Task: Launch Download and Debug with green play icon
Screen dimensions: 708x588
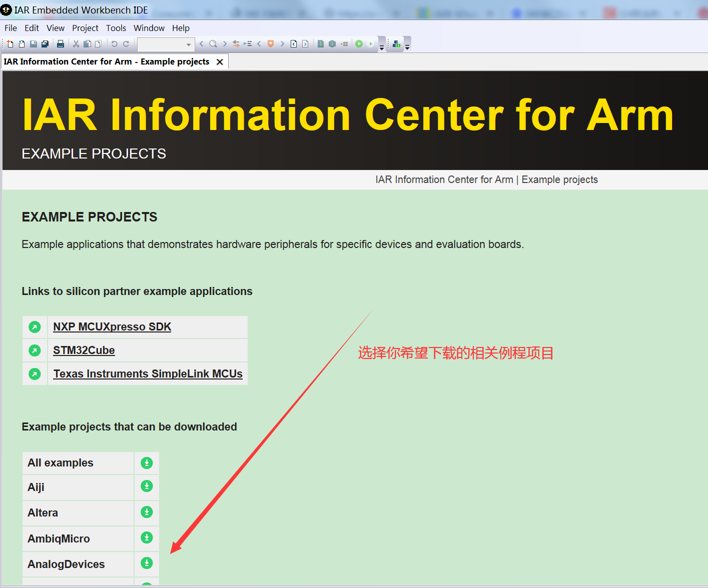Action: click(359, 44)
